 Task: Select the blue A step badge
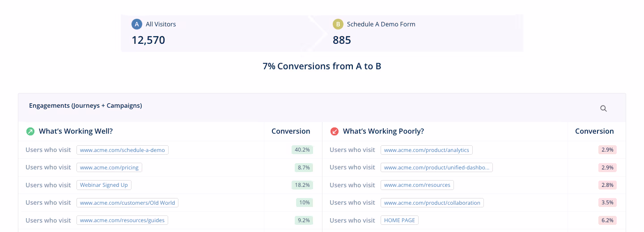click(137, 24)
